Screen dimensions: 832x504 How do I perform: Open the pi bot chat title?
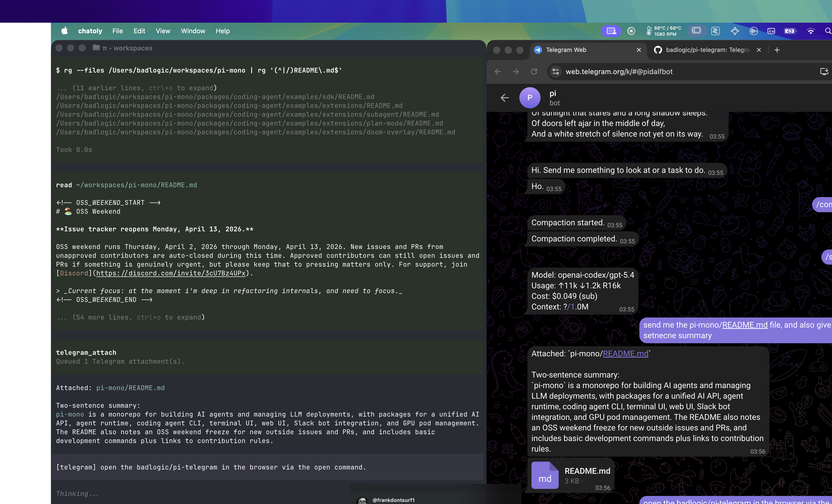pos(553,93)
